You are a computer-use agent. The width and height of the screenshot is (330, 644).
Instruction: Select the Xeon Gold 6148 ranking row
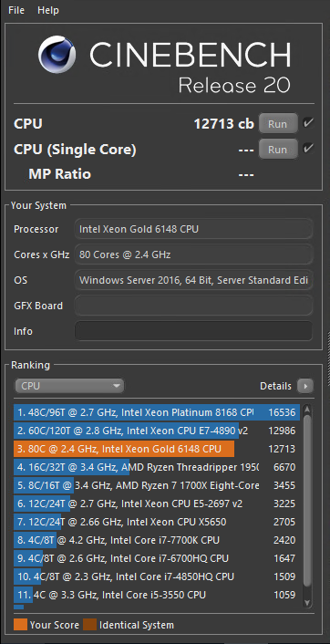tap(157, 449)
